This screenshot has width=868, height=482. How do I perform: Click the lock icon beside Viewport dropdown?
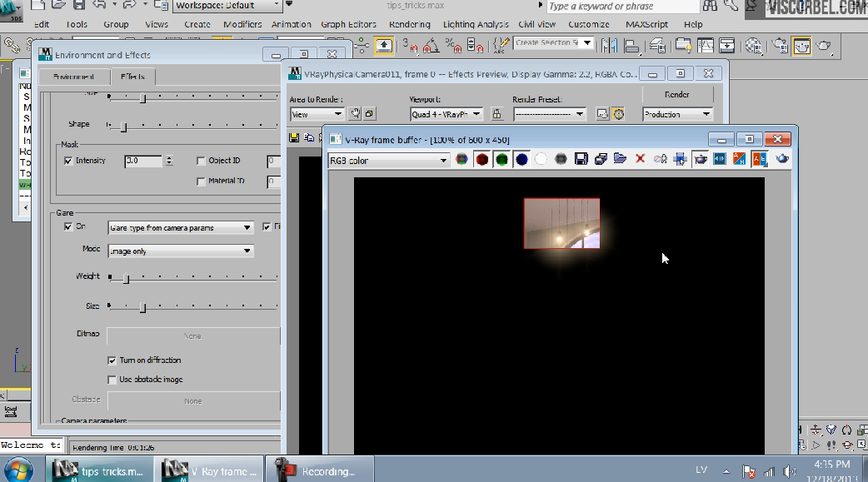496,114
